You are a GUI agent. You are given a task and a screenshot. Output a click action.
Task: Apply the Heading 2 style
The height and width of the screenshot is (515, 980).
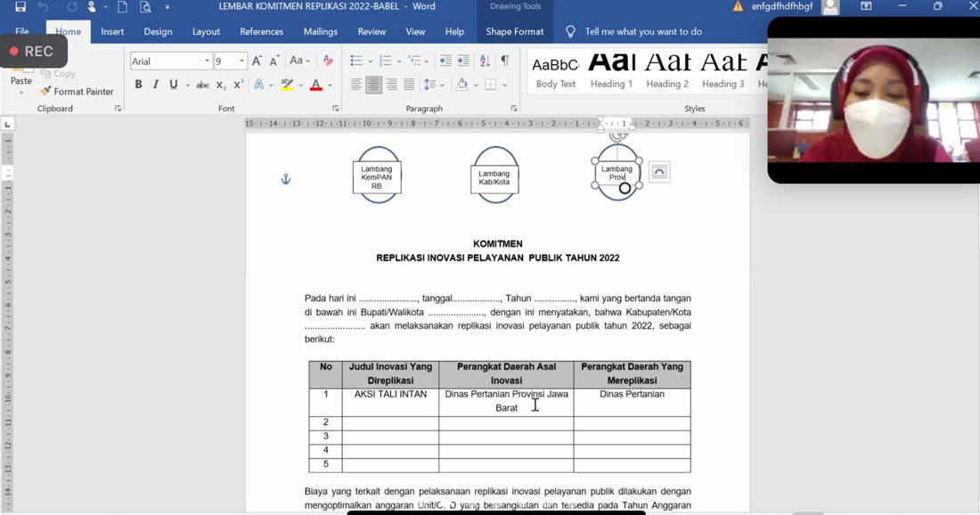coord(667,72)
